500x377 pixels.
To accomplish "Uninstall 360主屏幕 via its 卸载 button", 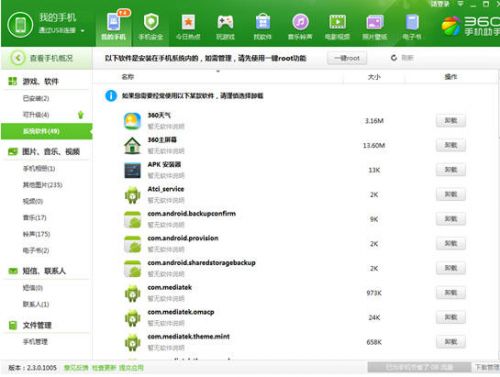I will pyautogui.click(x=451, y=145).
